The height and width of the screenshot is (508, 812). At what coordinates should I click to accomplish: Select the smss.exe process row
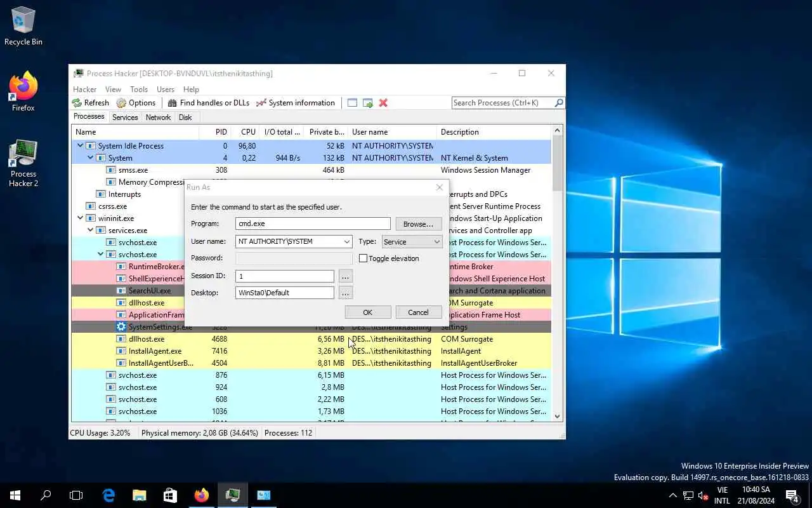click(x=311, y=170)
